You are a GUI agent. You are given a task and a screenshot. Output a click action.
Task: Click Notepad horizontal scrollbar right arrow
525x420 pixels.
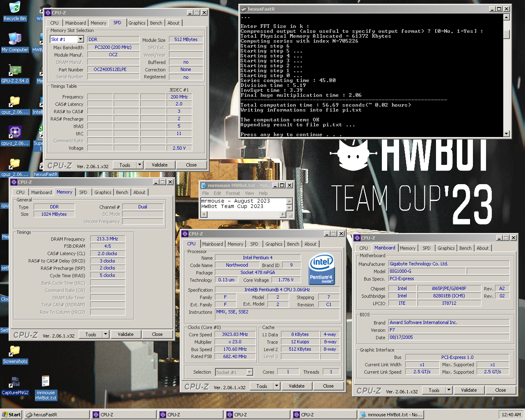click(x=283, y=215)
